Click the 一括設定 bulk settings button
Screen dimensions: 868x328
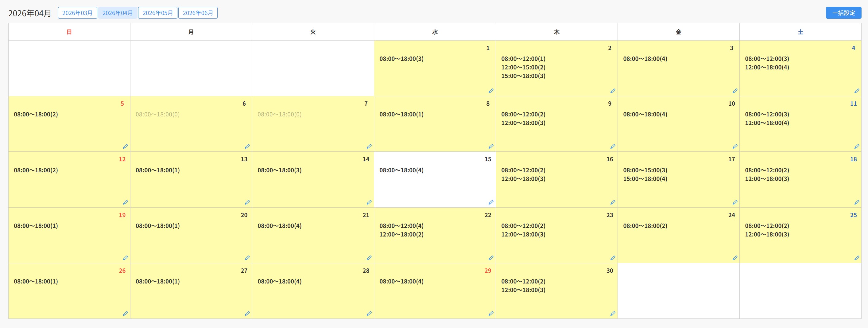(843, 13)
